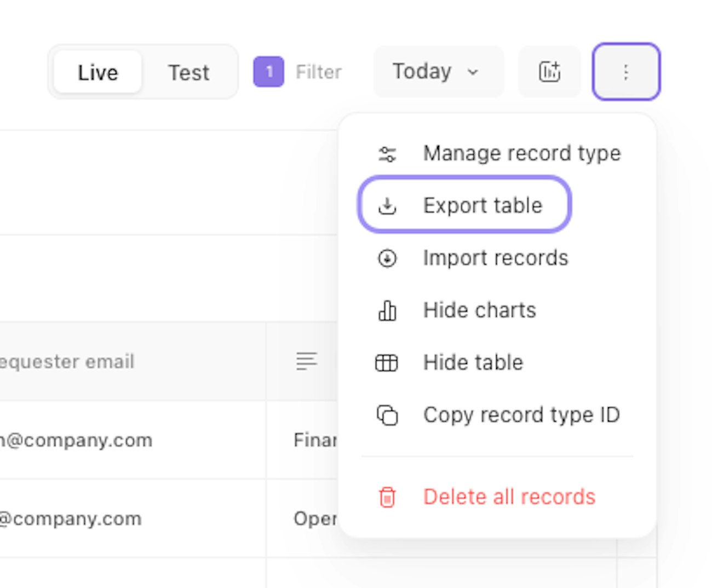The height and width of the screenshot is (588, 712).
Task: Click the table grid icon beside Hide table
Action: (x=387, y=362)
